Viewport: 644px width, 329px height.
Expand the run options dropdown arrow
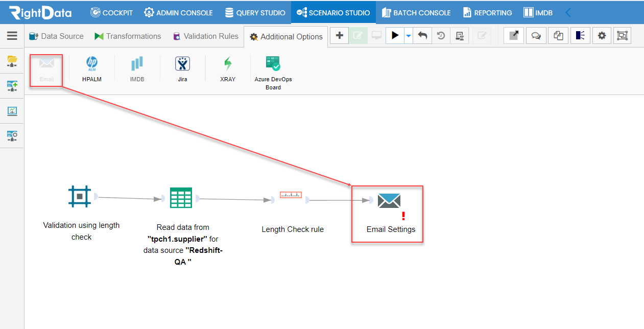point(408,36)
